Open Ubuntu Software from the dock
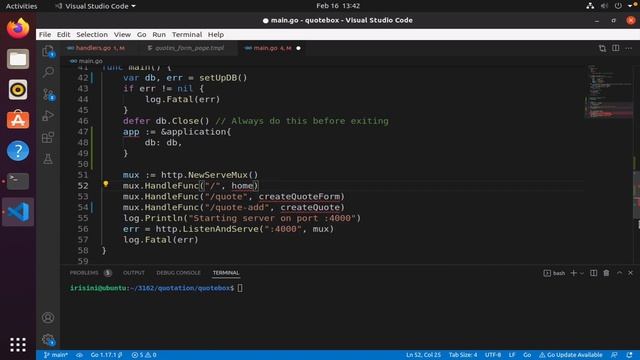 (18, 120)
